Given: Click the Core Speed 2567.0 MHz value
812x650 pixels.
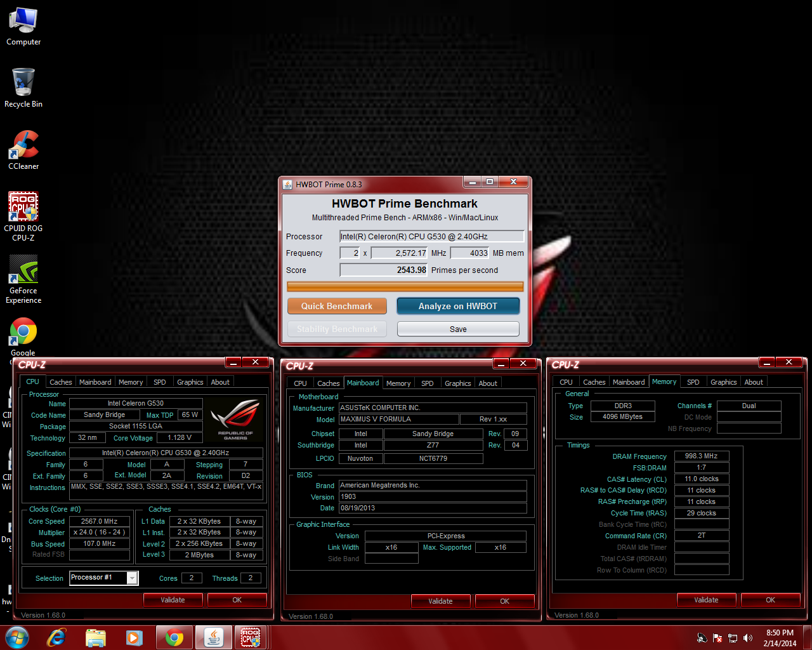Looking at the screenshot, I should 100,521.
